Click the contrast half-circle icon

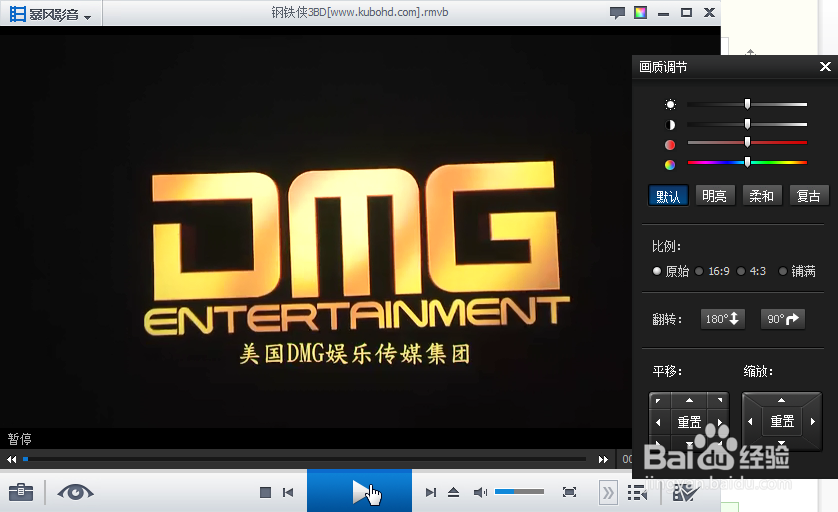(670, 125)
